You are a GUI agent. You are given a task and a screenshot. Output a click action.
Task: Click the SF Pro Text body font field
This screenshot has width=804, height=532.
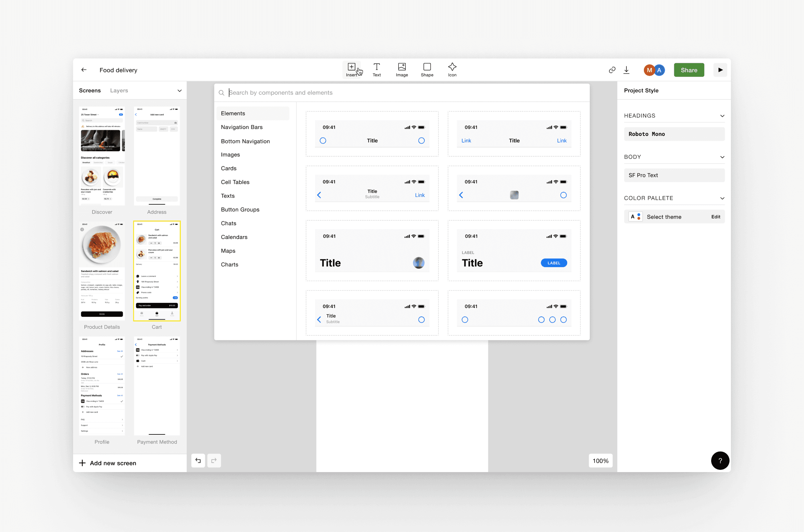[674, 175]
